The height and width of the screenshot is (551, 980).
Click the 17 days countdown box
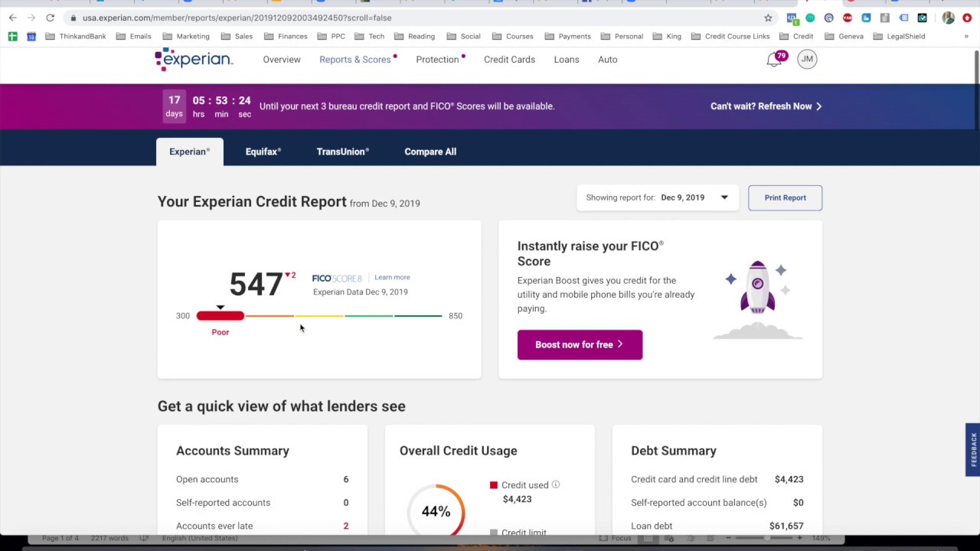click(175, 106)
